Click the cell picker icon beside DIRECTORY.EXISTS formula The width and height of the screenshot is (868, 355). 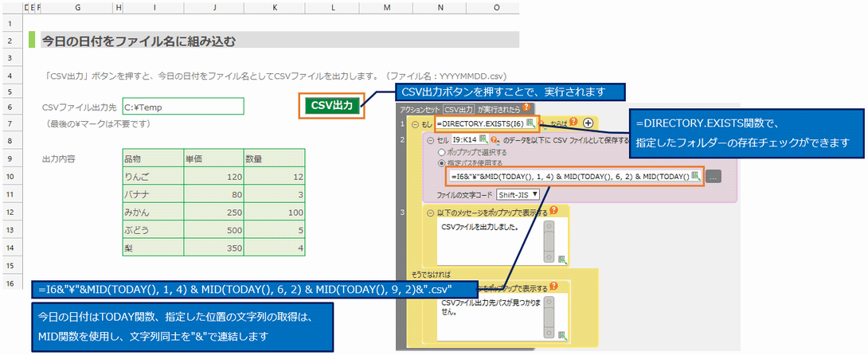click(x=531, y=123)
